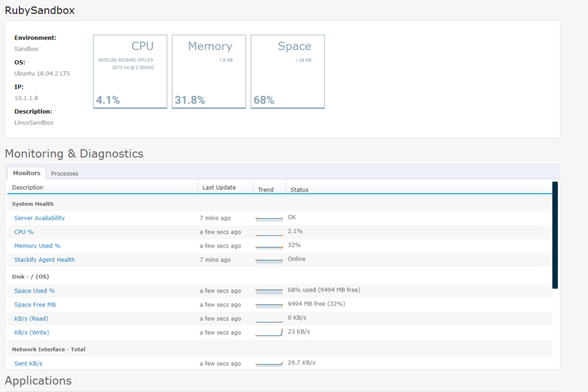
Task: Click the Last Update column header
Action: click(x=219, y=188)
